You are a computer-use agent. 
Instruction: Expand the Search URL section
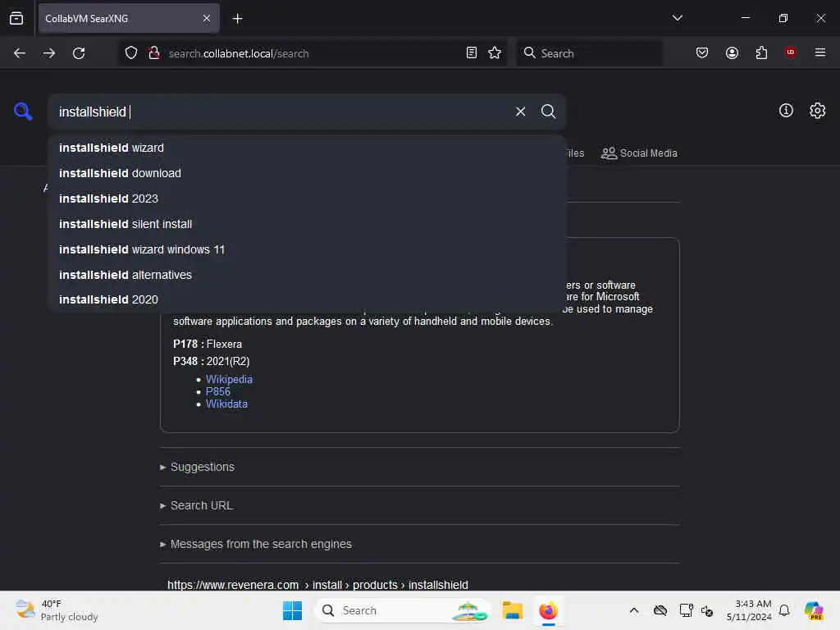[196, 505]
